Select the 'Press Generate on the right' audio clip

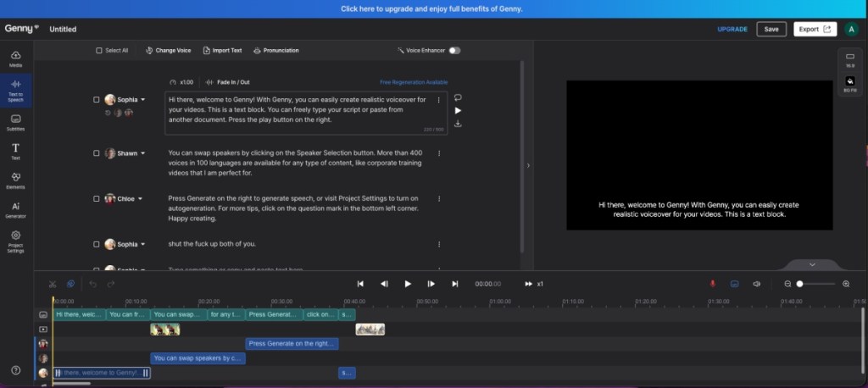pyautogui.click(x=292, y=344)
